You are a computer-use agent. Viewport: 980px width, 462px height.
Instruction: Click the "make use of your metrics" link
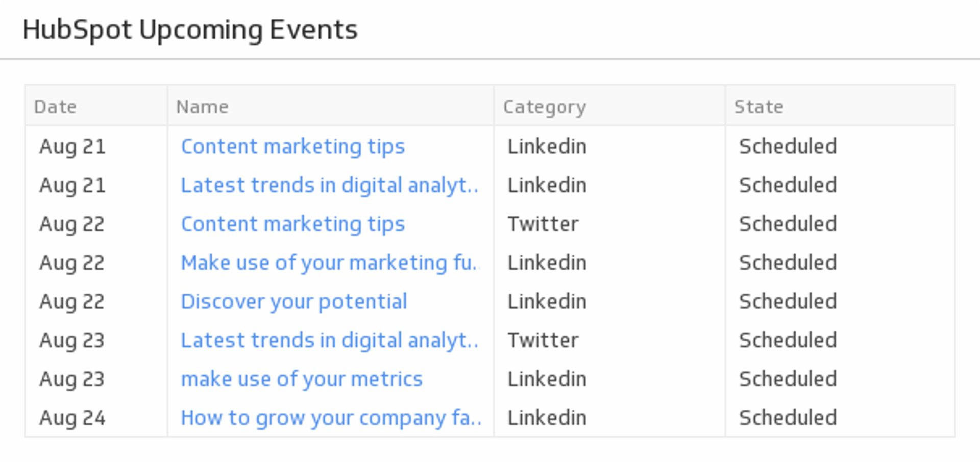pos(302,379)
